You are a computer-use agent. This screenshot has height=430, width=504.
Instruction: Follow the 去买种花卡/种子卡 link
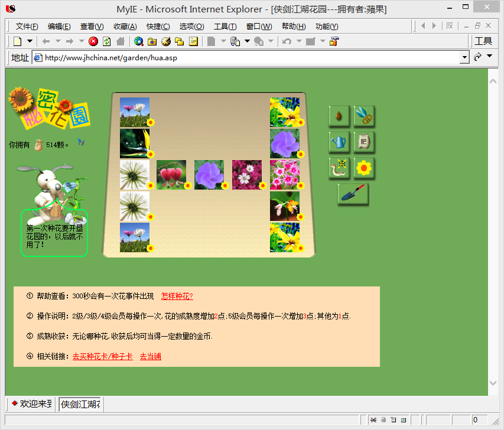[103, 356]
